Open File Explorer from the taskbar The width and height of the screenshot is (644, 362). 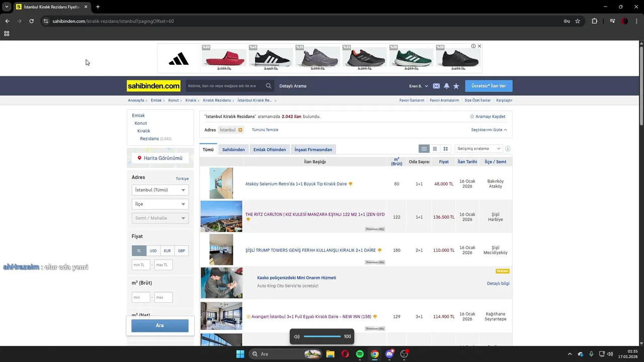pyautogui.click(x=330, y=354)
